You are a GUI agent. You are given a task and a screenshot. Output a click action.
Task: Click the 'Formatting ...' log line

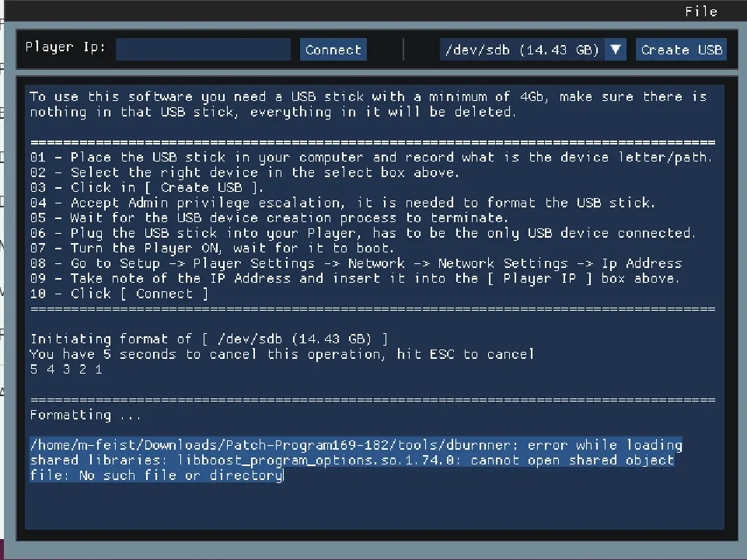click(86, 415)
